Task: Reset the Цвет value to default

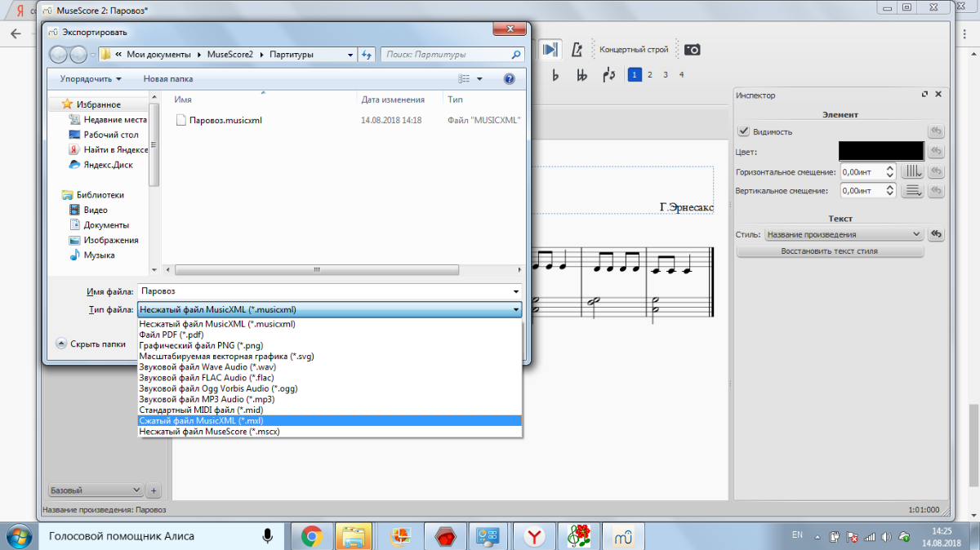Action: 937,152
